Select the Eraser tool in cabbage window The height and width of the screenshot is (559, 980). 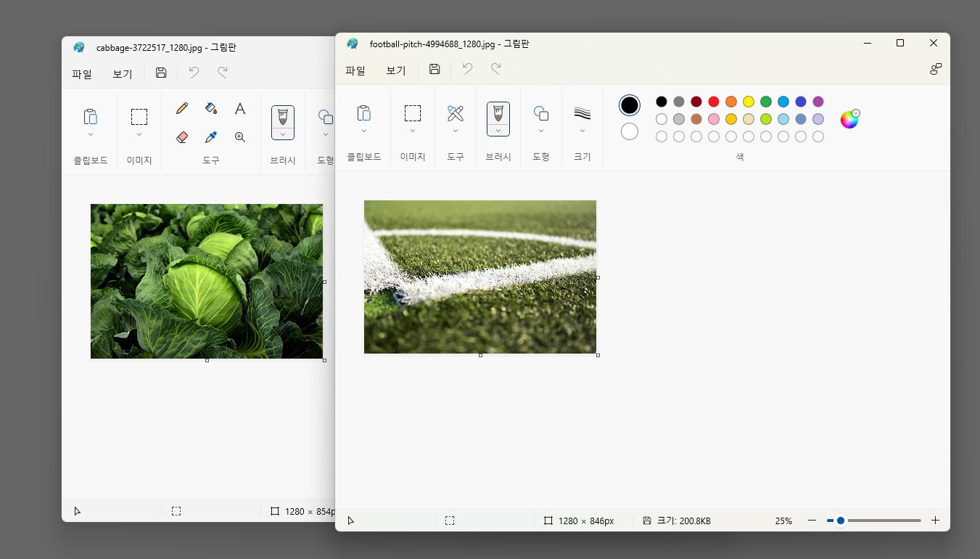click(182, 136)
